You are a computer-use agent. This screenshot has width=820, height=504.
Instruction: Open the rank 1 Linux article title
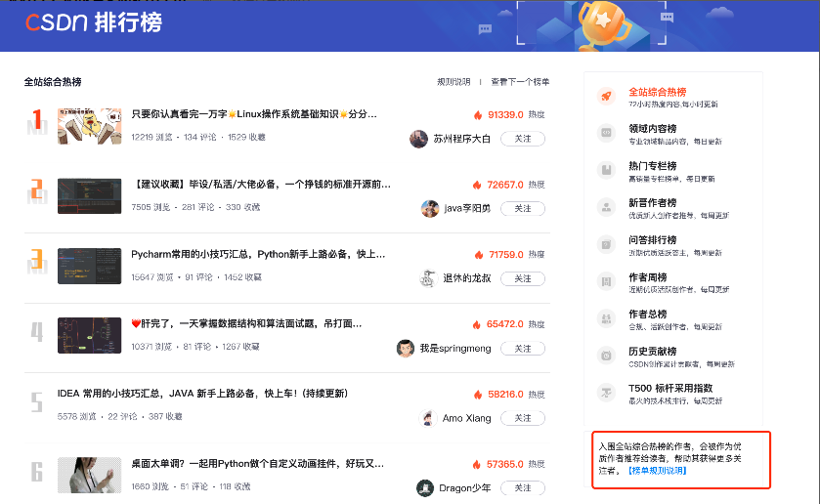[254, 114]
